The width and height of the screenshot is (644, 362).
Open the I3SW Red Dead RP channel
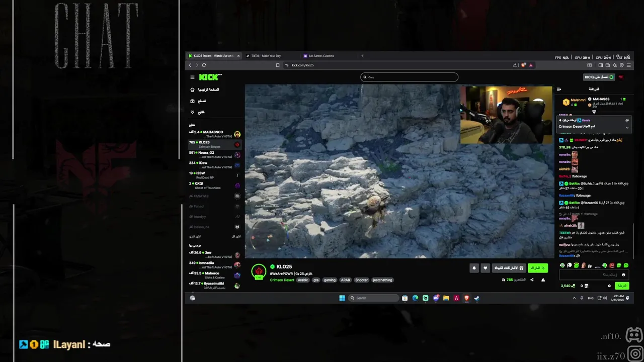[x=215, y=175]
